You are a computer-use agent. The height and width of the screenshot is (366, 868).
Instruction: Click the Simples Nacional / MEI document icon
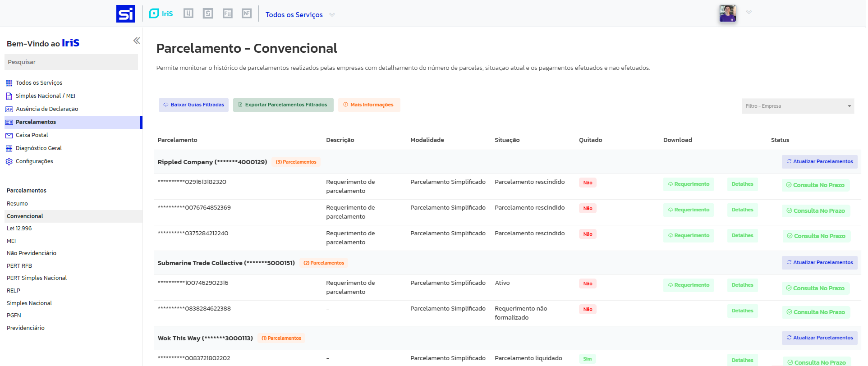[x=9, y=96]
